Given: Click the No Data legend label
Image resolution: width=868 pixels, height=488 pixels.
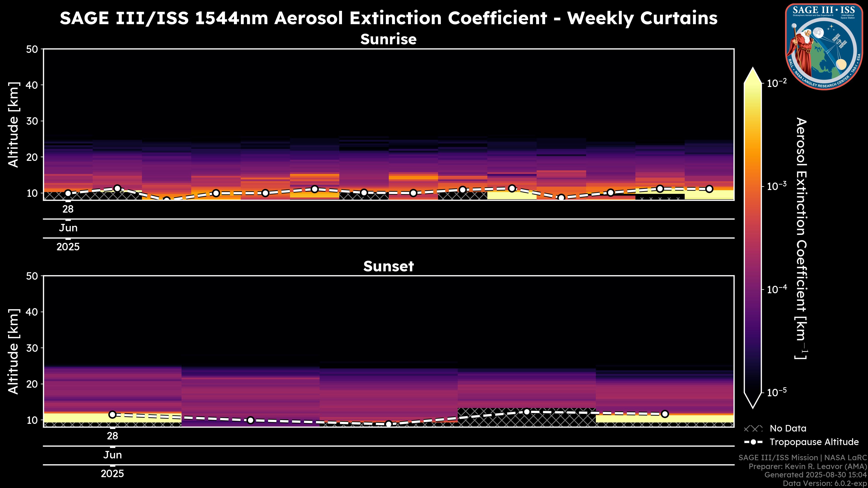Looking at the screenshot, I should click(788, 429).
